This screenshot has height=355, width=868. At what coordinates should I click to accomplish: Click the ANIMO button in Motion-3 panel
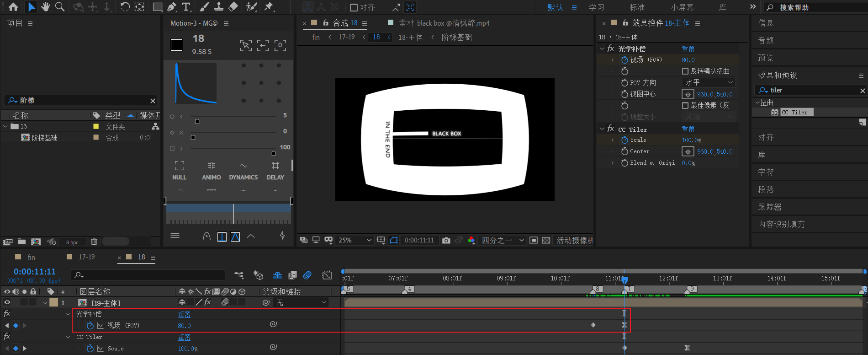click(212, 170)
